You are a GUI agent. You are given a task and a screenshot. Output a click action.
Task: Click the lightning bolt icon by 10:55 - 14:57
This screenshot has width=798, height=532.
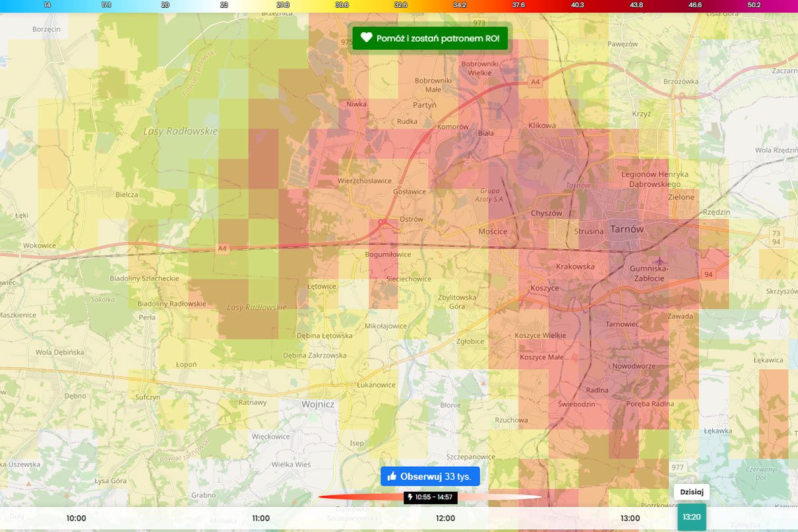410,497
